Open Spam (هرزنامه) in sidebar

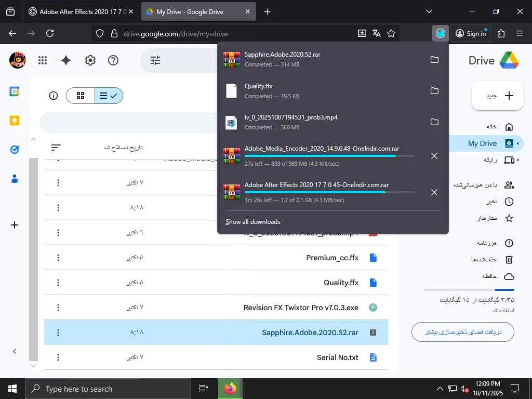pyautogui.click(x=495, y=243)
